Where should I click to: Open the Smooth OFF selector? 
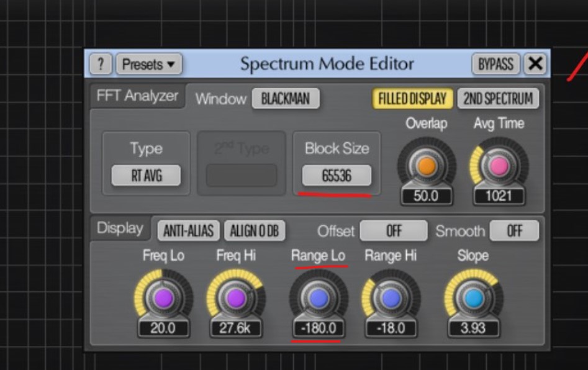click(515, 230)
